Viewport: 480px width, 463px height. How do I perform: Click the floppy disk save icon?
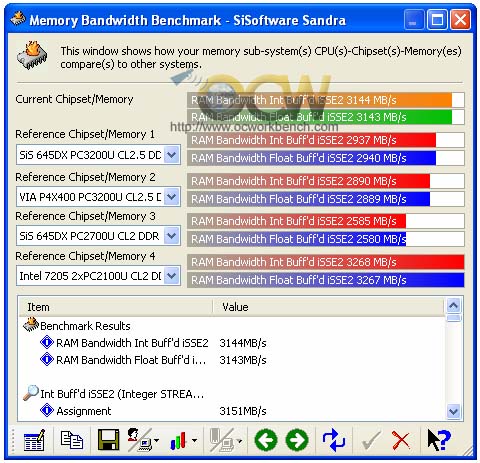point(108,440)
